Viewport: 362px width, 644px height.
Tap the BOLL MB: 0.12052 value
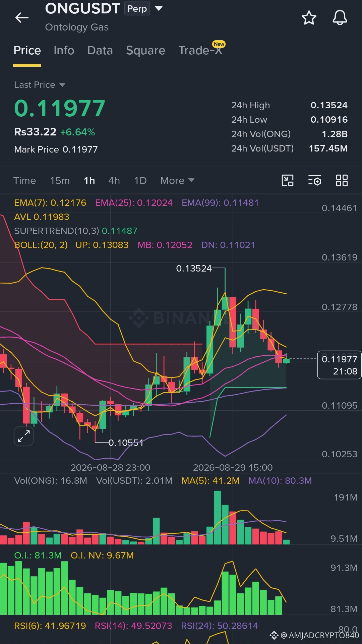[x=165, y=245]
